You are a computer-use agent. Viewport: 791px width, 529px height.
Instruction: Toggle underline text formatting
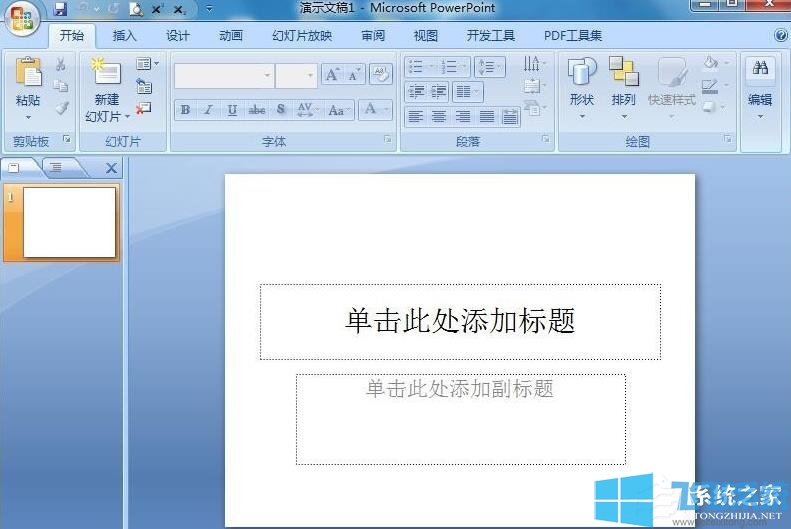click(x=232, y=110)
